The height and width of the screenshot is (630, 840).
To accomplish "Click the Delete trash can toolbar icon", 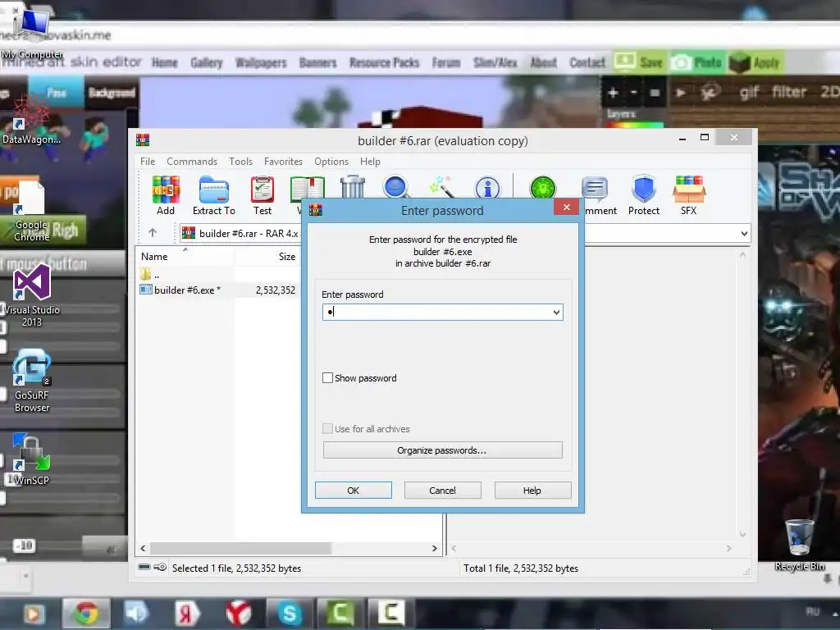I will [353, 187].
